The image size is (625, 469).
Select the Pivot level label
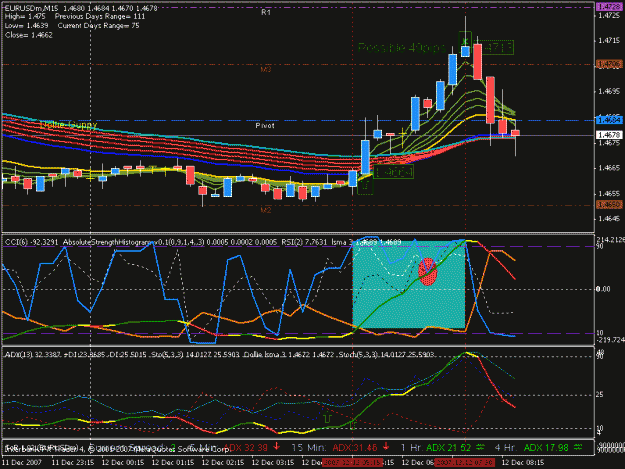[265, 126]
